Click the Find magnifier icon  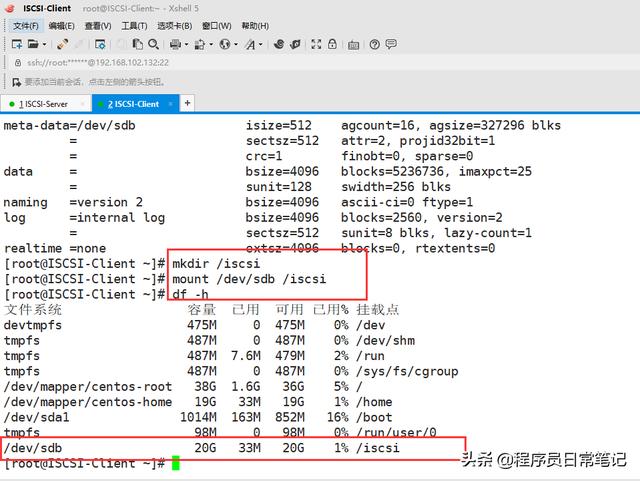(x=153, y=44)
